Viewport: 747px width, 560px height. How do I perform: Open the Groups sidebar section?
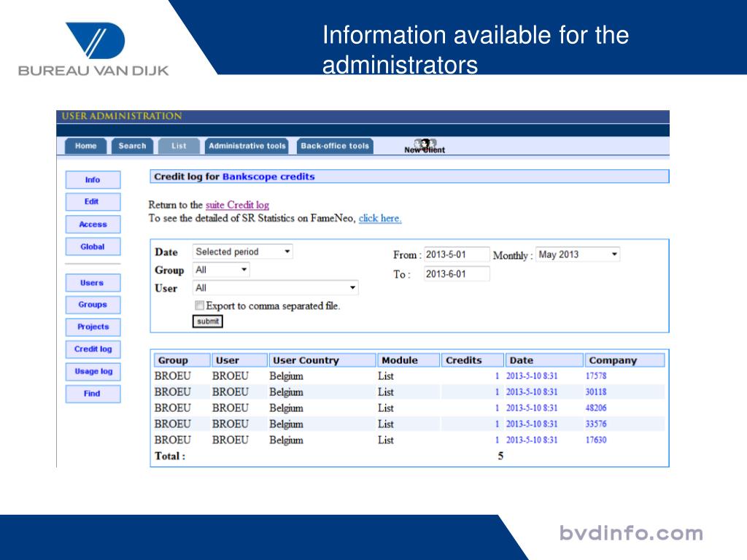click(x=93, y=305)
